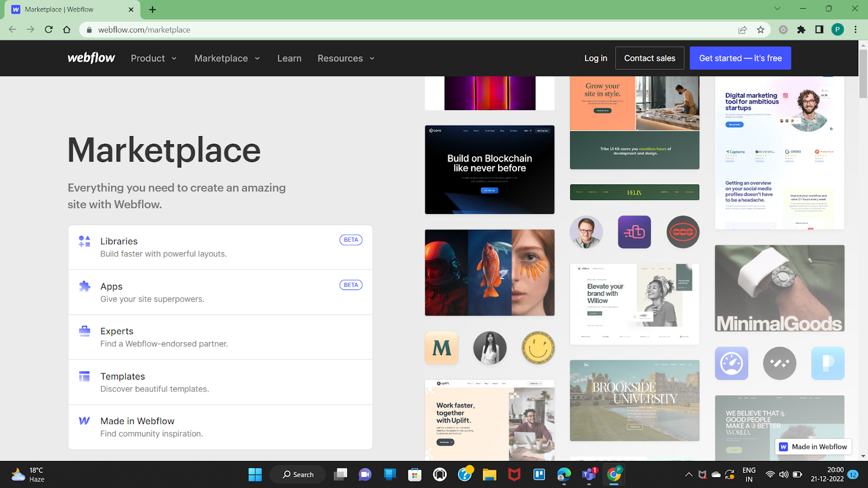Open File Explorer from taskbar
Viewport: 868px width, 488px height.
489,474
